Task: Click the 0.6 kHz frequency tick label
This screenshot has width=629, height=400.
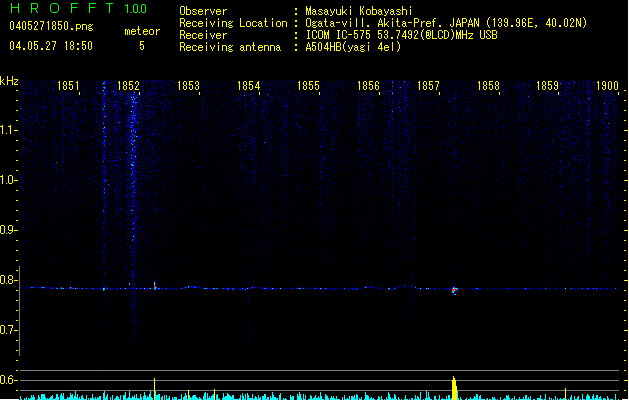Action: (8, 380)
